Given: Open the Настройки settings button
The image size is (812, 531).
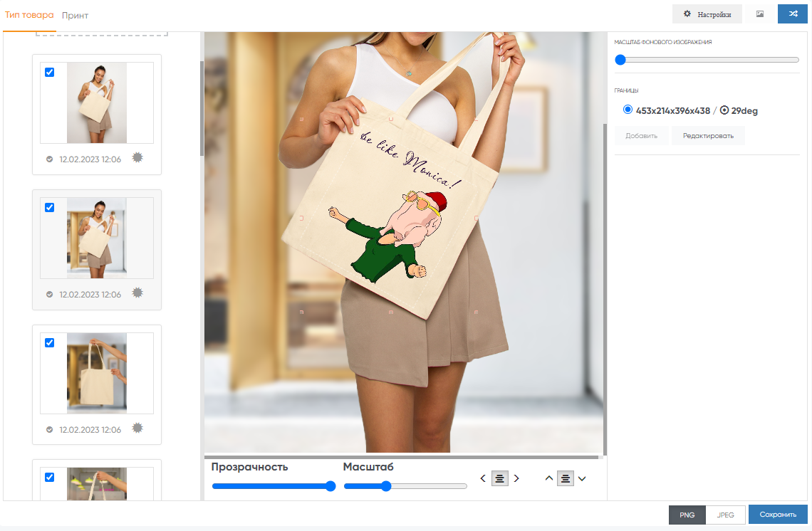Looking at the screenshot, I should (707, 14).
